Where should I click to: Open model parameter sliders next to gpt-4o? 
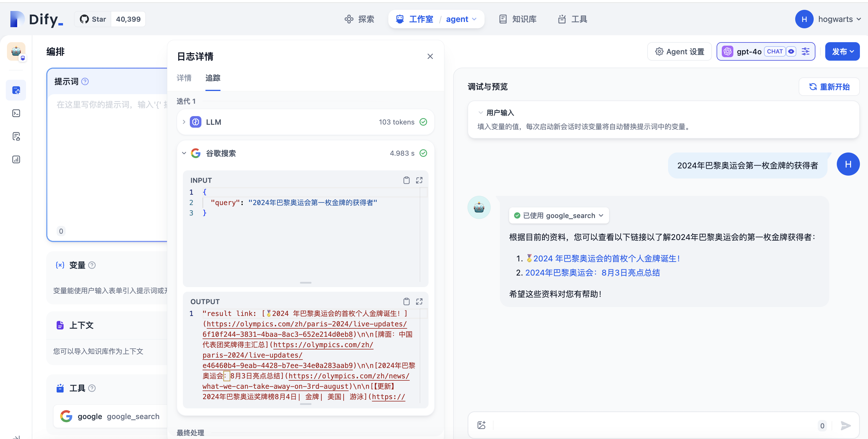click(806, 51)
